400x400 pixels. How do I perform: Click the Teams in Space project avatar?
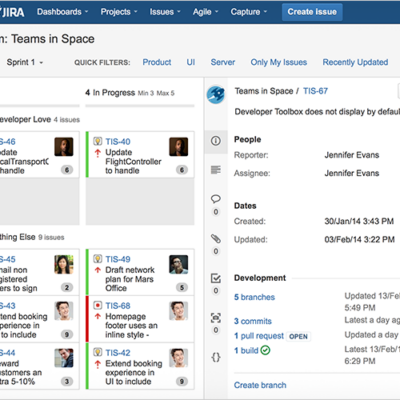pyautogui.click(x=216, y=94)
